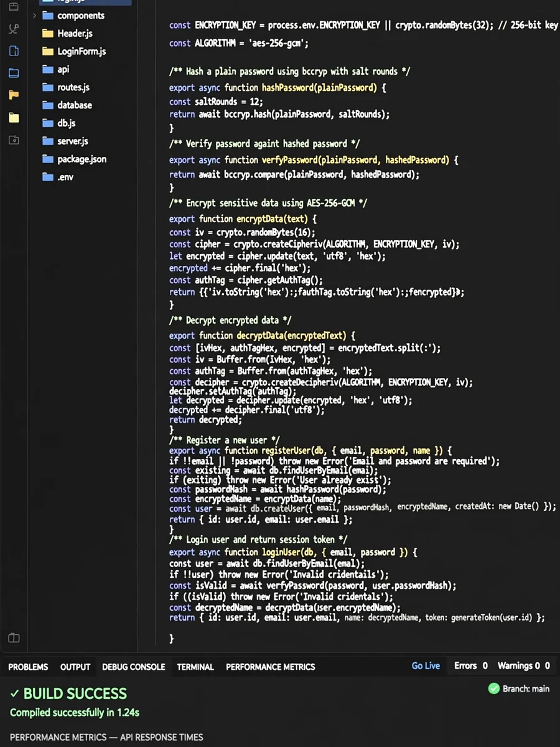Click the package box icon in the activity bar
560x747 pixels.
14,7
